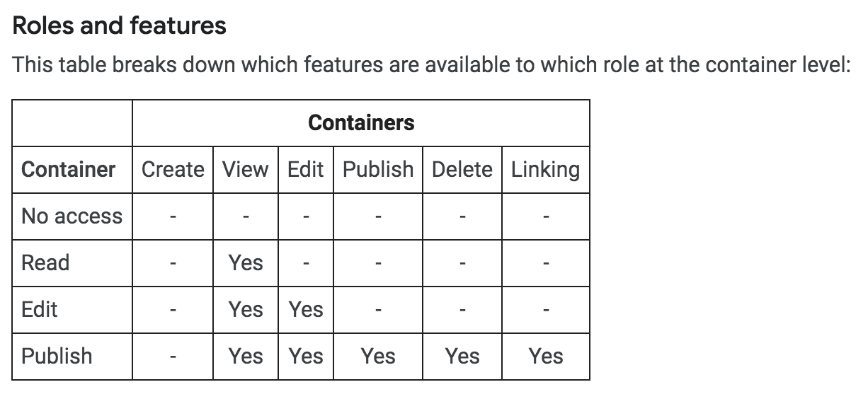Click "Yes" in Publish row's Linking column
This screenshot has height=399, width=868.
pyautogui.click(x=545, y=356)
